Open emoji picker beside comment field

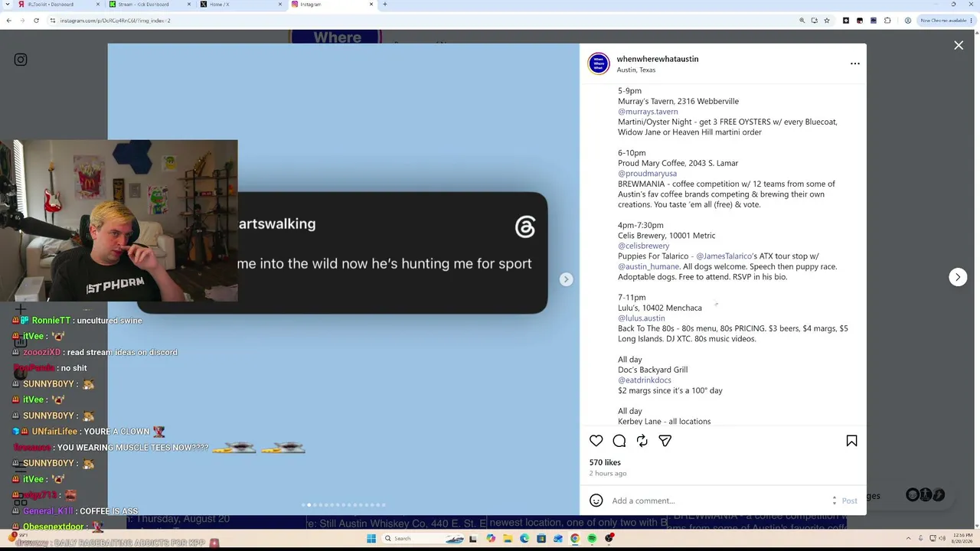pyautogui.click(x=596, y=500)
